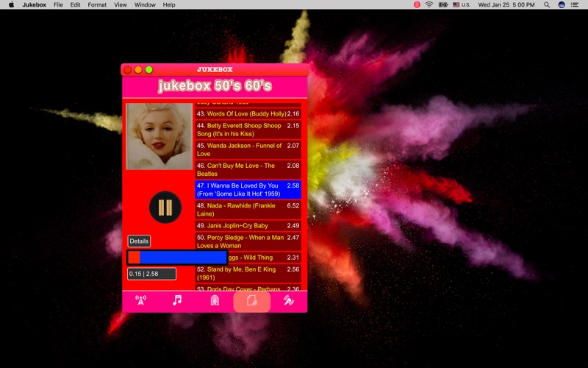Screen dimensions: 588x368
Task: Click the red recording status icon
Action: [x=417, y=5]
